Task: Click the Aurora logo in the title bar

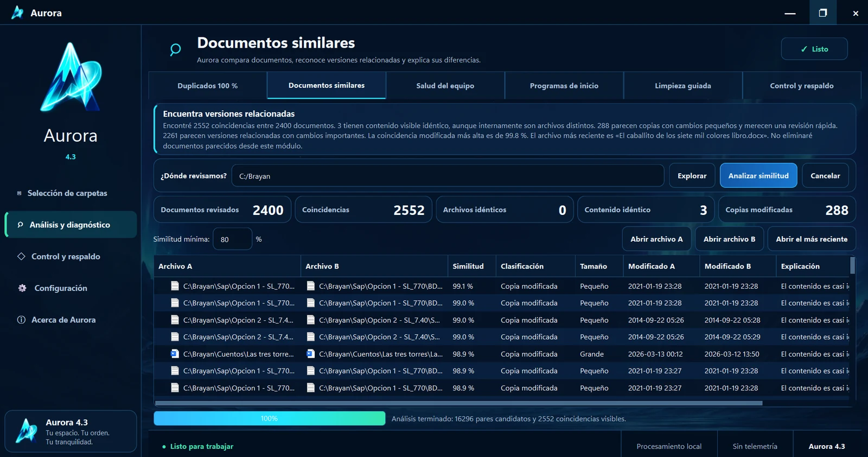Action: pos(17,12)
